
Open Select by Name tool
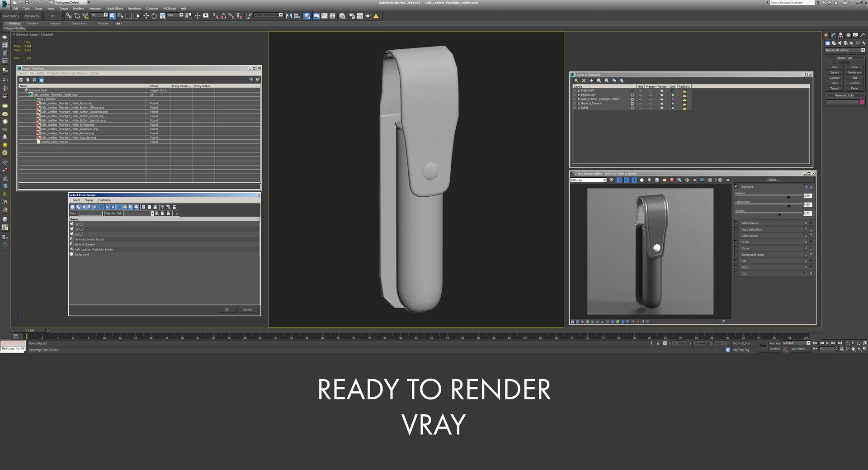[120, 16]
